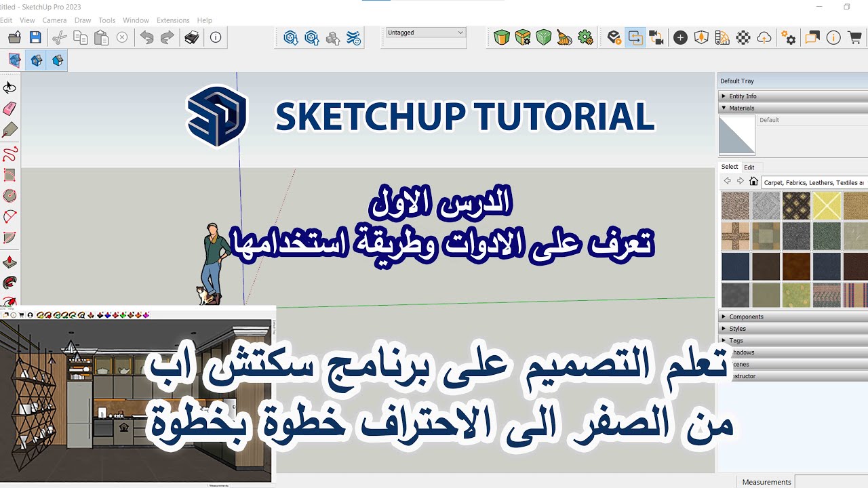Open the Extensions menu
This screenshot has height=488, width=868.
[x=173, y=20]
